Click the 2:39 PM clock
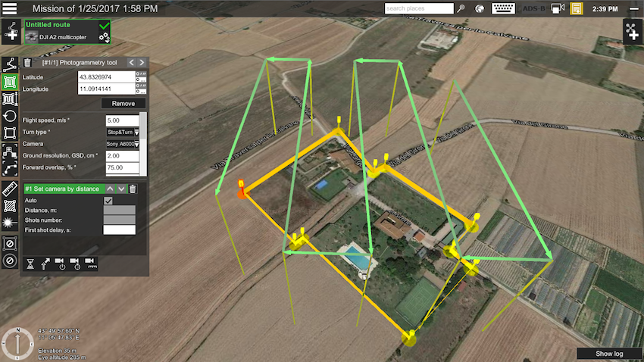The width and height of the screenshot is (644, 362). coord(605,8)
